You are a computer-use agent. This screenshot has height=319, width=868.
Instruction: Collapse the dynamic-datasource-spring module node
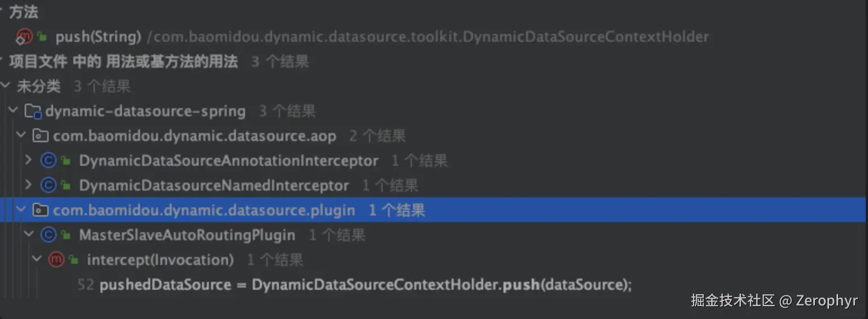coord(14,111)
